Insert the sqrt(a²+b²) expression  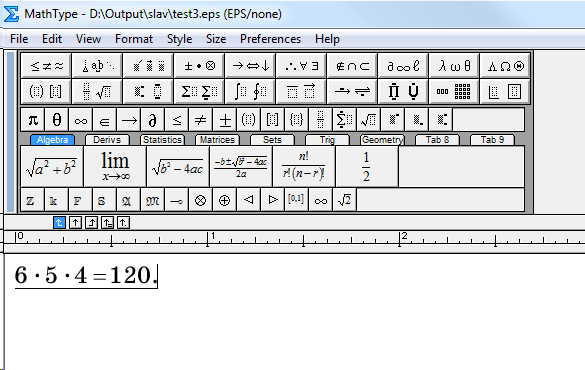pyautogui.click(x=52, y=166)
